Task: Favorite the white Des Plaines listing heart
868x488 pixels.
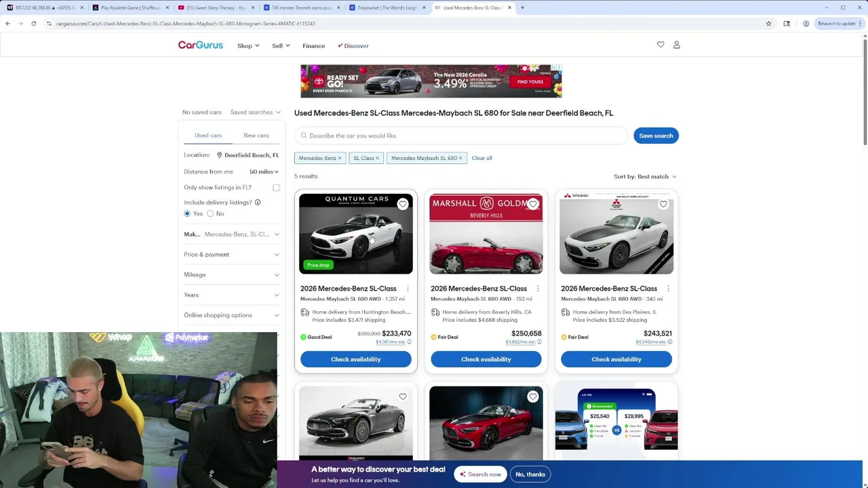Action: pyautogui.click(x=663, y=204)
